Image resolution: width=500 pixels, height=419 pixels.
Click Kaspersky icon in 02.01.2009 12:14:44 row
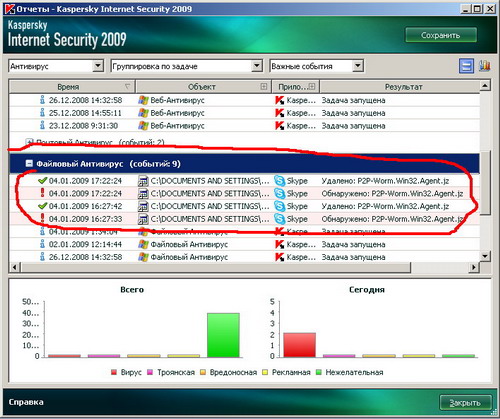[x=279, y=244]
